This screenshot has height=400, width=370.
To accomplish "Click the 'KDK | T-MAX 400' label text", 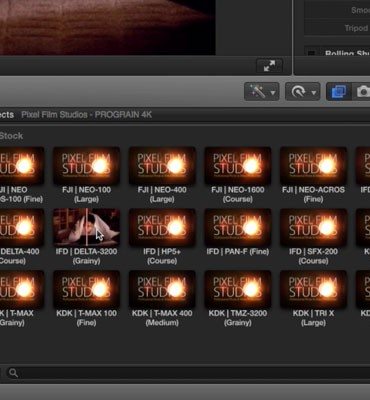I will coord(162,313).
